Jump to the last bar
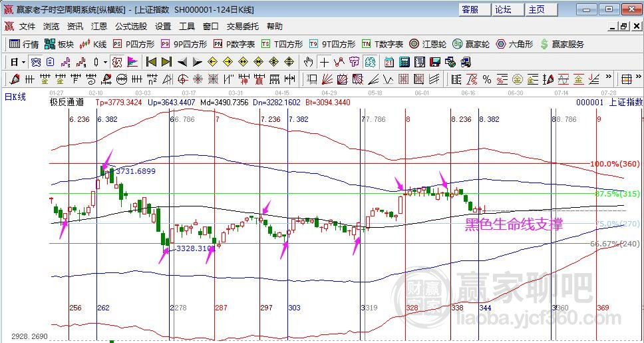 click(x=166, y=63)
